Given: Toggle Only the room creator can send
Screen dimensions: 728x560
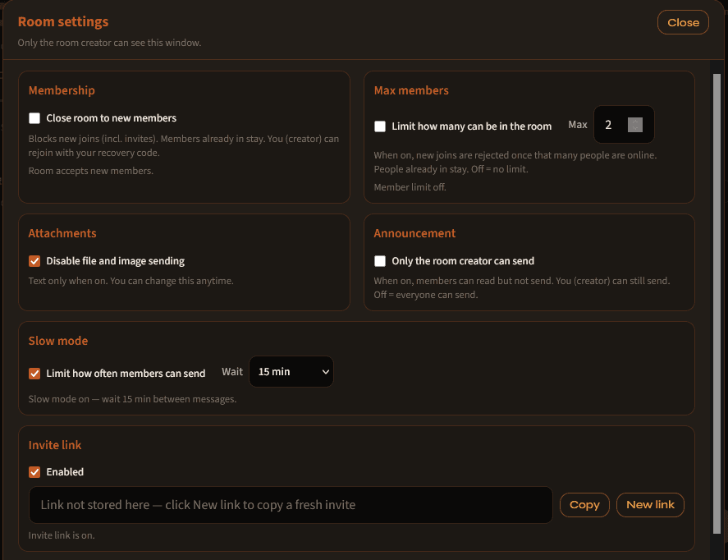Looking at the screenshot, I should [x=380, y=261].
